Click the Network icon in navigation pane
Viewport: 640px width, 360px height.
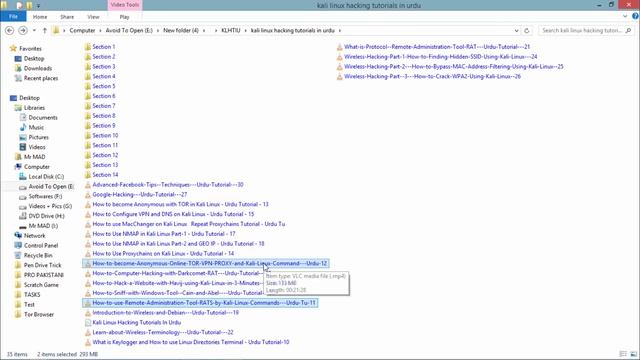click(18, 236)
